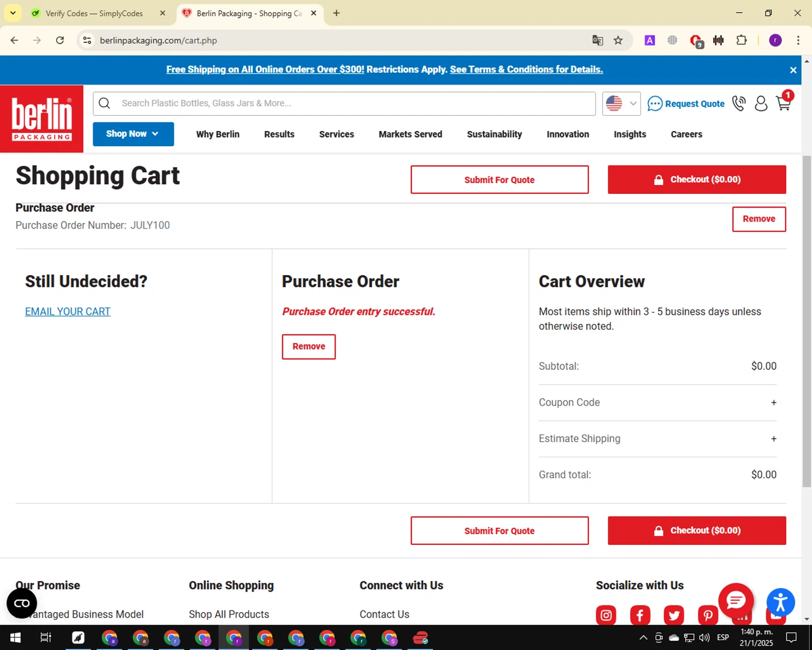812x650 pixels.
Task: Click the top Checkout ($0.00) button
Action: pyautogui.click(x=697, y=180)
